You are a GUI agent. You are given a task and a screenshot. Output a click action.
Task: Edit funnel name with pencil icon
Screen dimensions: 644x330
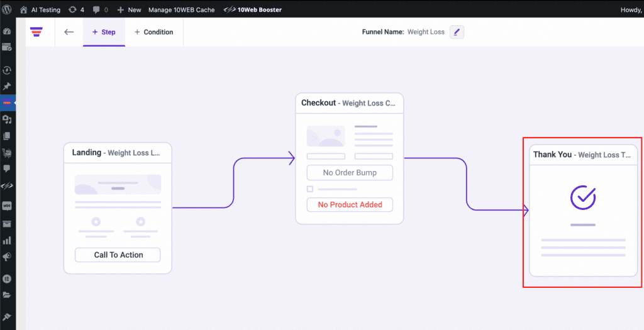(457, 32)
